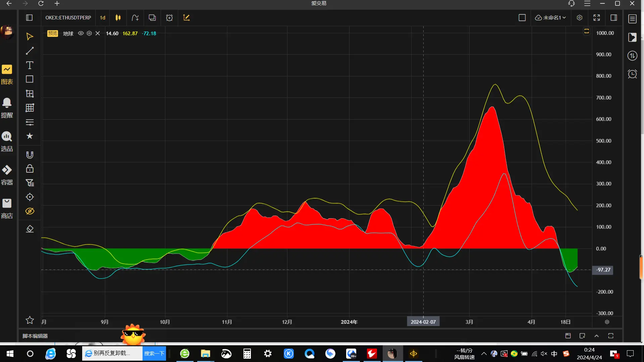The height and width of the screenshot is (362, 644).
Task: Click the eraser tool in drawing toolbar
Action: pos(30,229)
